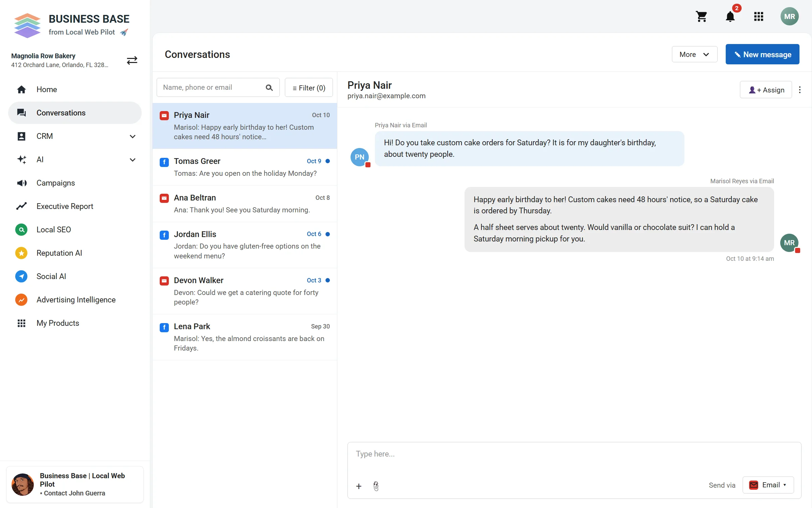Expand the AI submenu chevron

(133, 160)
